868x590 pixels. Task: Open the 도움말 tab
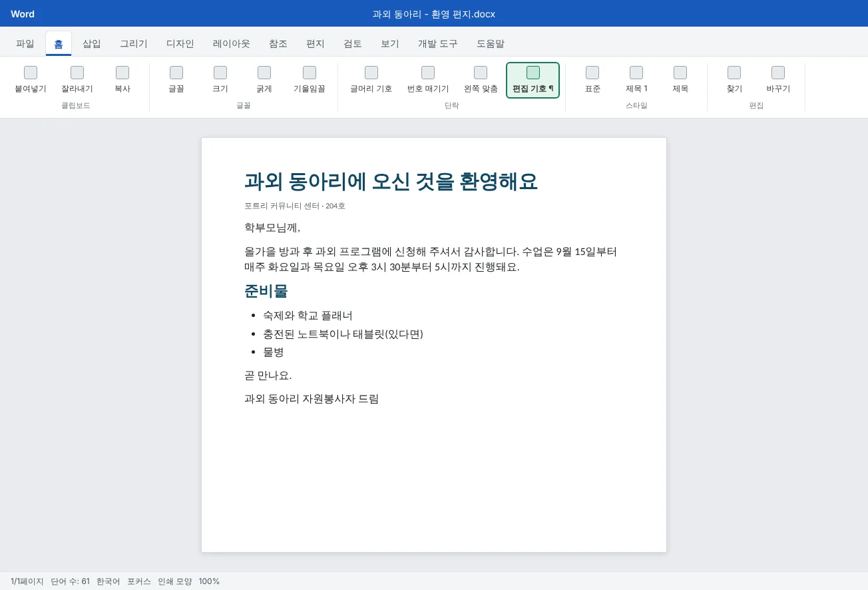click(491, 43)
